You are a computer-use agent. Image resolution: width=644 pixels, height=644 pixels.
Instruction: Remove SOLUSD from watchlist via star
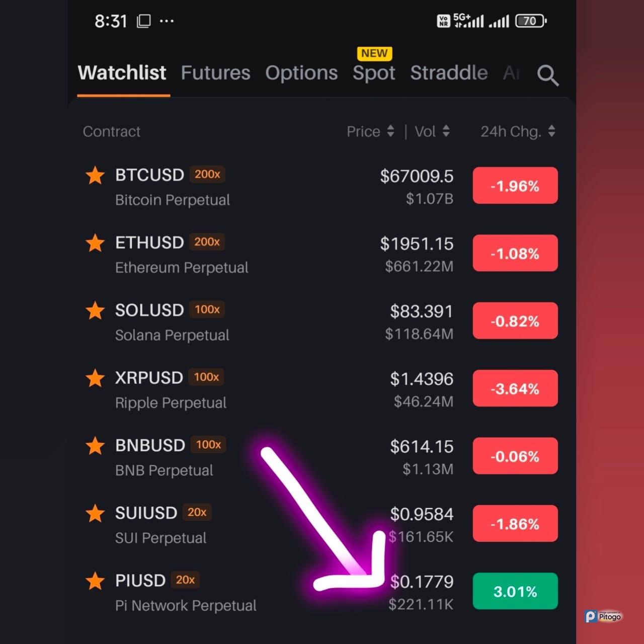(x=95, y=310)
